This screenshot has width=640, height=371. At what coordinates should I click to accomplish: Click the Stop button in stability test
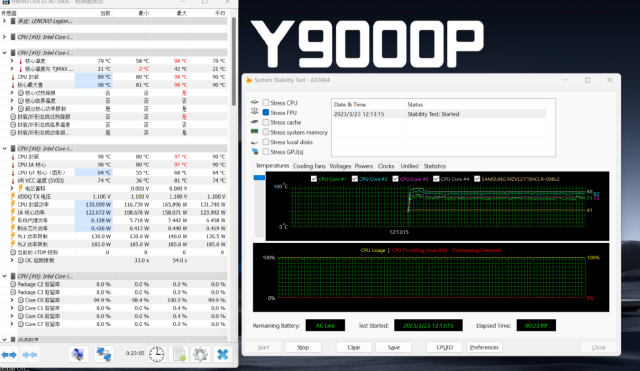[x=303, y=347]
